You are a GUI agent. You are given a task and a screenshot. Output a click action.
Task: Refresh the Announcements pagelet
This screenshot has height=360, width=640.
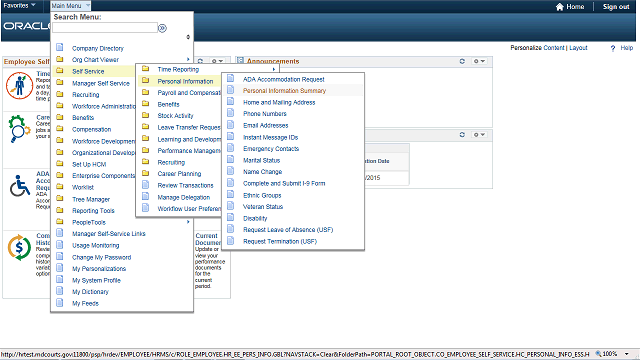pos(462,61)
